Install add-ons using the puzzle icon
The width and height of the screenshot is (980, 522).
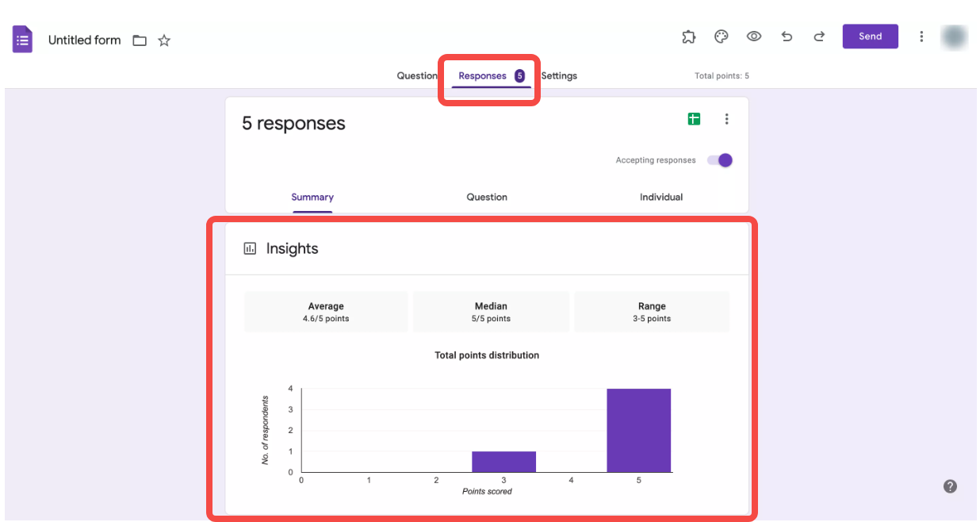(688, 36)
